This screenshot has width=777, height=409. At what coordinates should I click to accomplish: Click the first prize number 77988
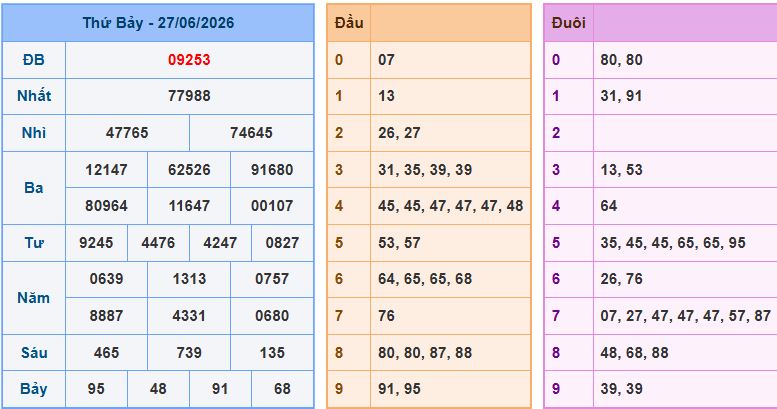click(x=189, y=96)
